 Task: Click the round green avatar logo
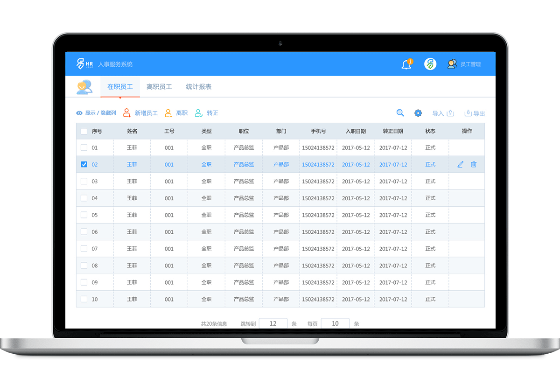430,64
